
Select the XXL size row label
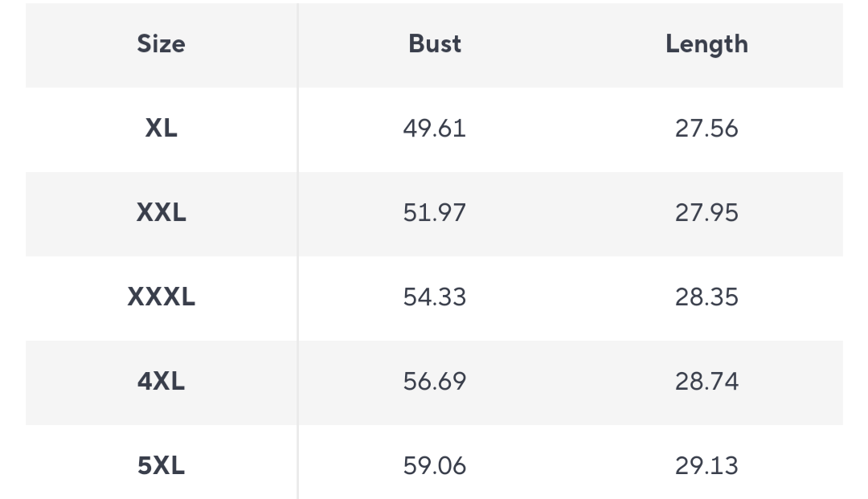click(x=161, y=213)
